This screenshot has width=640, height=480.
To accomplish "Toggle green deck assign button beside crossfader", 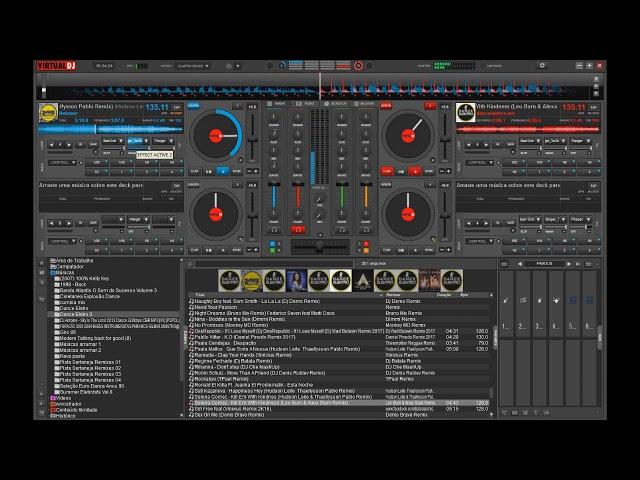I will [x=272, y=250].
